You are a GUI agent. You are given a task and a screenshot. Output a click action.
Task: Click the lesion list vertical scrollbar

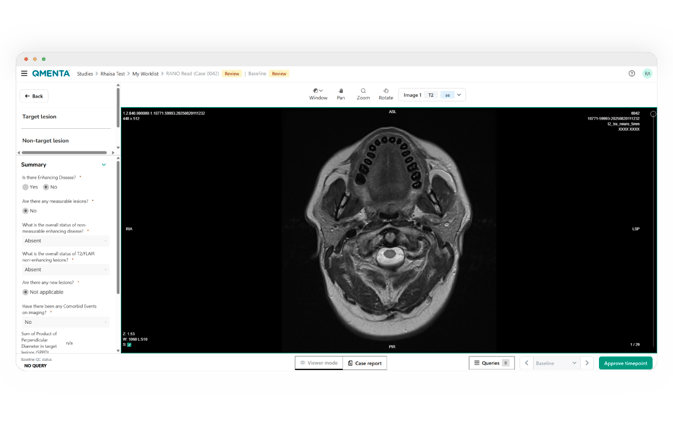click(118, 107)
